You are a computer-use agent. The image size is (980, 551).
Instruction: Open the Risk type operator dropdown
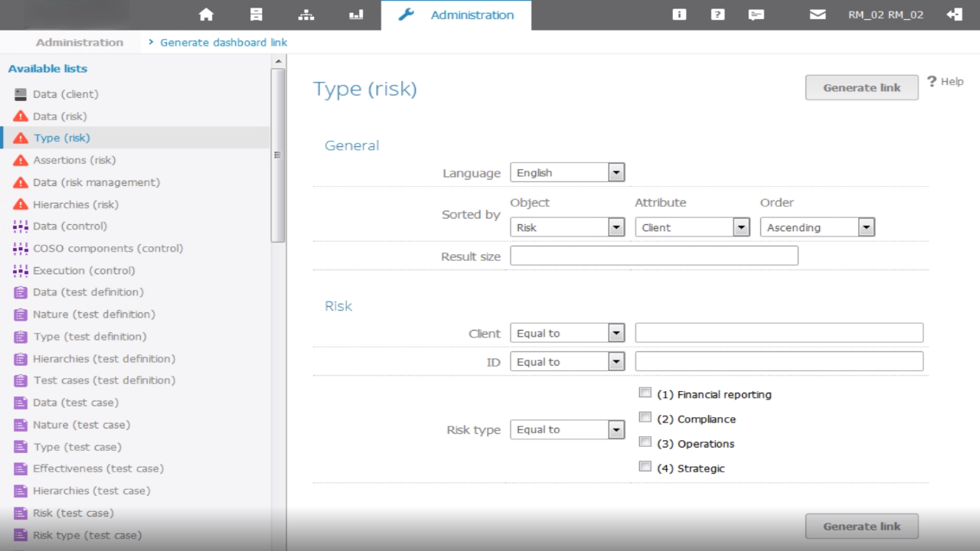tap(567, 429)
